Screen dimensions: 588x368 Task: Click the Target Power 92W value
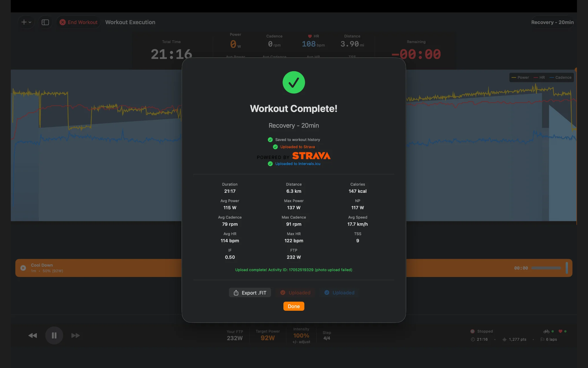click(x=268, y=338)
